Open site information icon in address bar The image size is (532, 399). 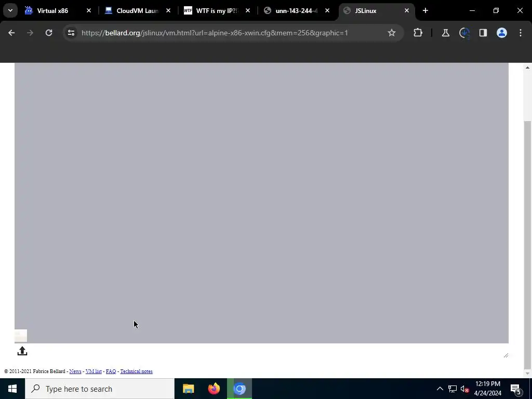(x=71, y=33)
